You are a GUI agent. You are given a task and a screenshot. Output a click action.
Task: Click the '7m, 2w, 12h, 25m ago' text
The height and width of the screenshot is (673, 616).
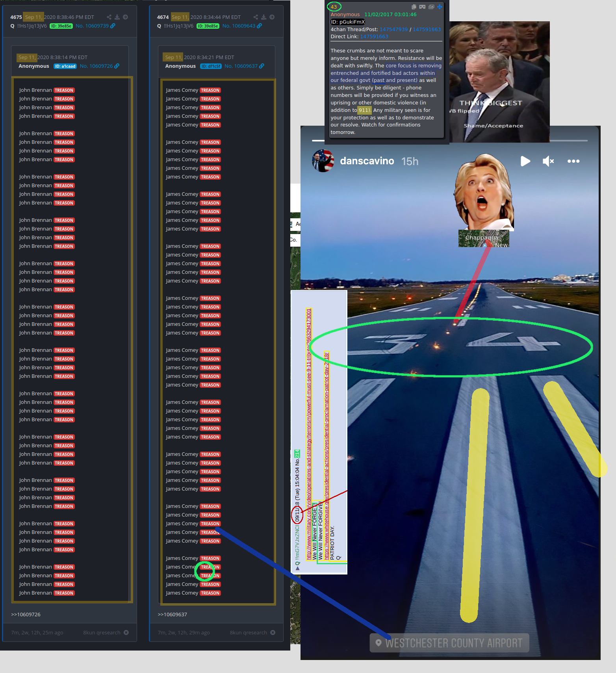[37, 632]
